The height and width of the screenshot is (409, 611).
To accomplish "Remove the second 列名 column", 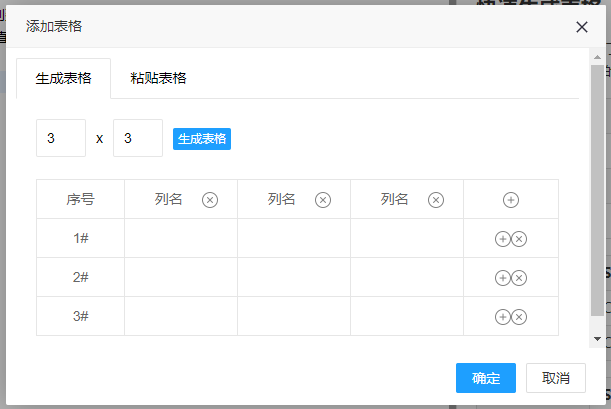I will (323, 200).
